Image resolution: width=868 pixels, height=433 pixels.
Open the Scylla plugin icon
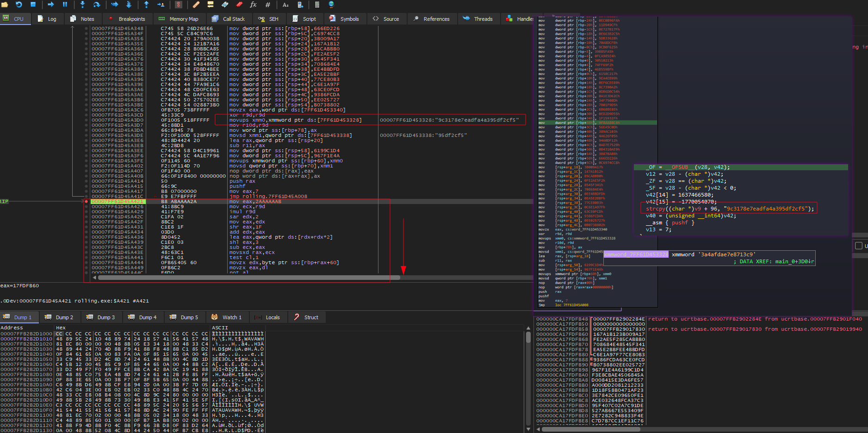click(x=179, y=5)
